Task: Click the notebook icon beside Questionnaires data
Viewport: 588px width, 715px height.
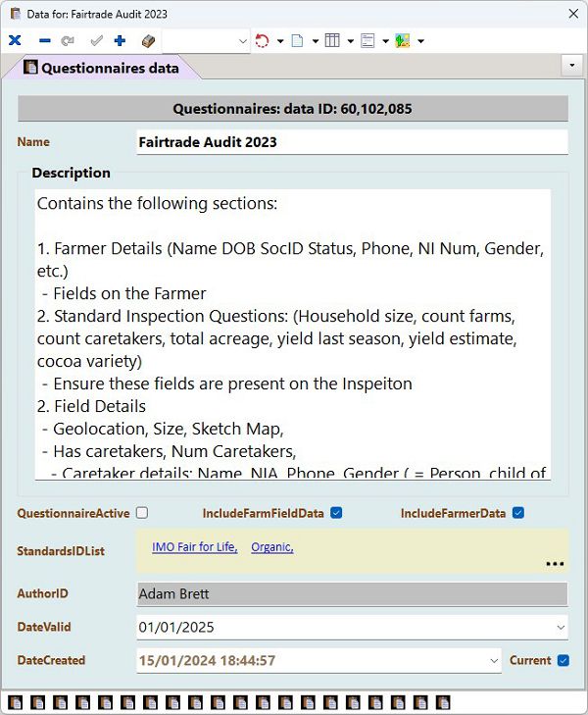Action: pos(30,68)
